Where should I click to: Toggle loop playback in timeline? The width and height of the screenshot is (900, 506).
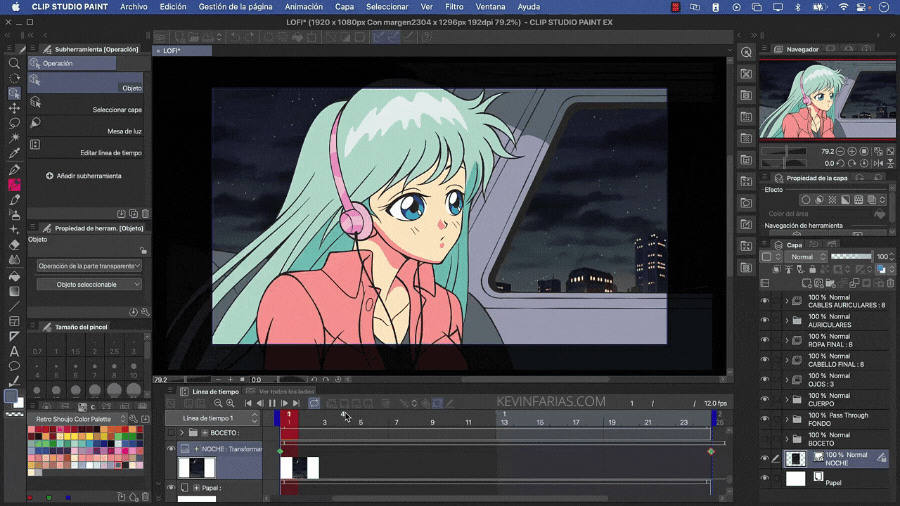pyautogui.click(x=314, y=403)
